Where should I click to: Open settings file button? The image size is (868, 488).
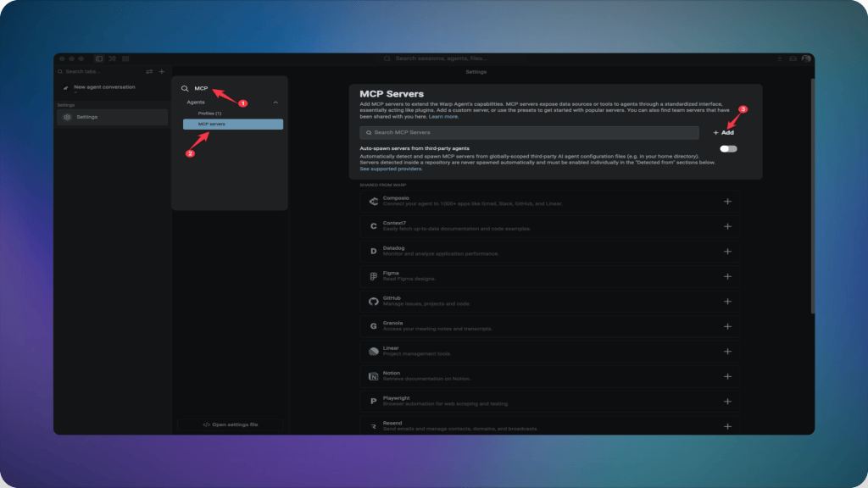[x=231, y=425]
